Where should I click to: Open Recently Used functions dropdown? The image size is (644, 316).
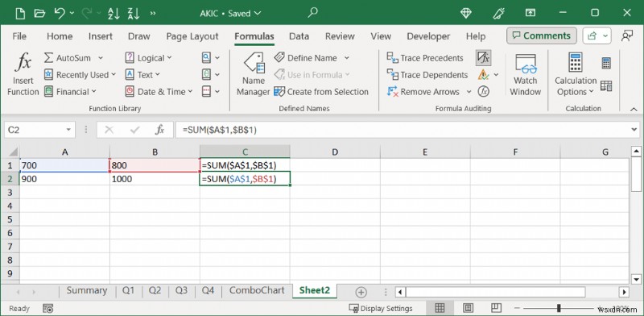tap(80, 75)
